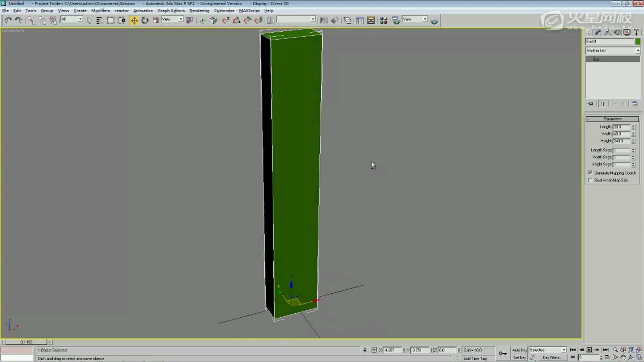Open the MAXScript menu
Screen dimensions: 644x362
pyautogui.click(x=249, y=11)
